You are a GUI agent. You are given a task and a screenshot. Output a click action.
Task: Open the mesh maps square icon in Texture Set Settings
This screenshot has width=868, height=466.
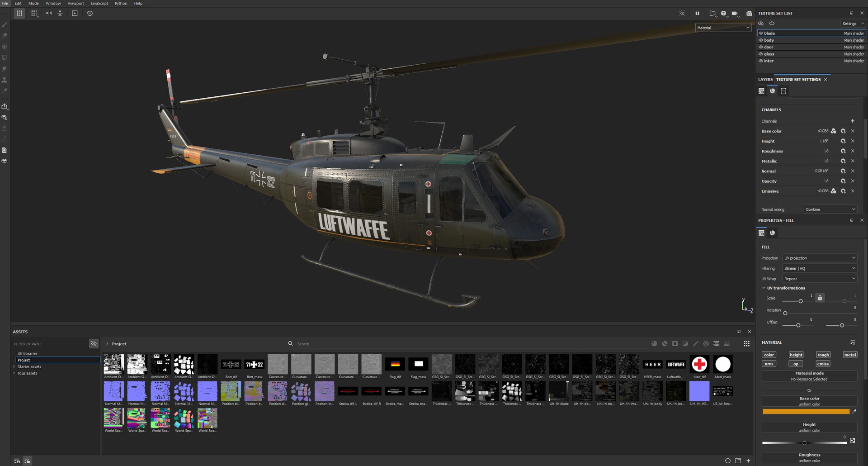pos(783,91)
